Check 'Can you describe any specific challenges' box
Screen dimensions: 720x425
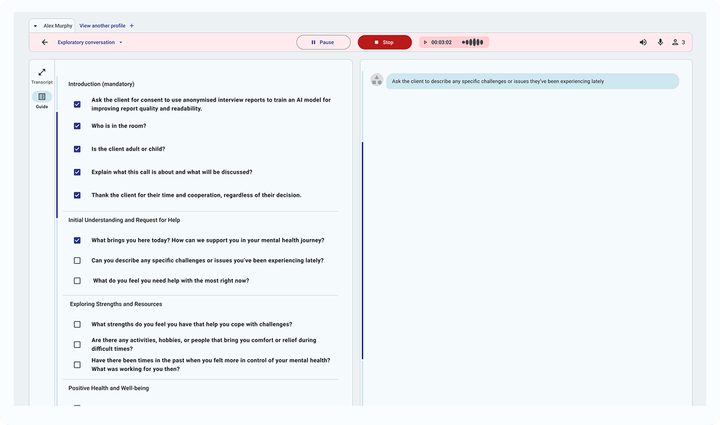[77, 261]
